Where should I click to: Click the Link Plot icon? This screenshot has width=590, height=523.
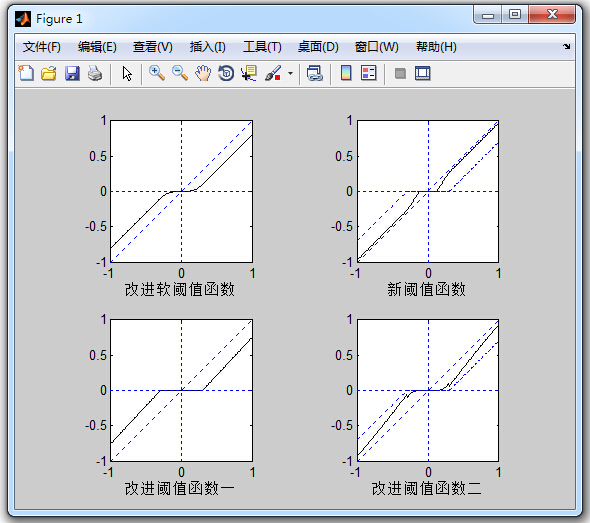pos(315,73)
